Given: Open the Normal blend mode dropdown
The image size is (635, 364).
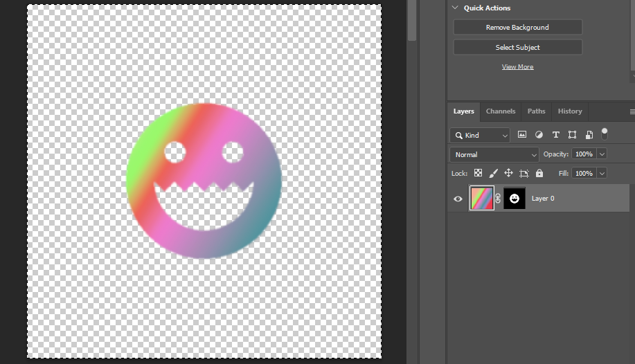Looking at the screenshot, I should click(494, 155).
